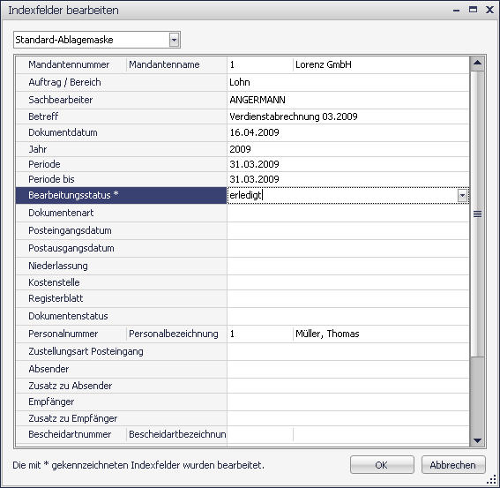
Task: Select the Sachbearbeiter row label
Action: [60, 100]
